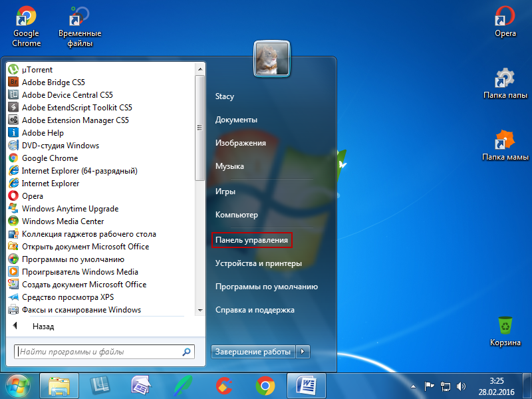Open Факсы и сканирование Windows
The width and height of the screenshot is (532, 399).
[x=74, y=310]
